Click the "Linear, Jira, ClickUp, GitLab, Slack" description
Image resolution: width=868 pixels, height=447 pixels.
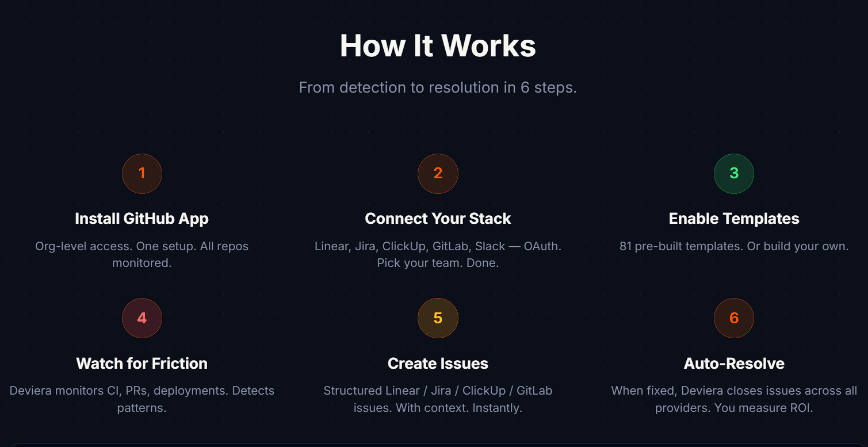(438, 254)
